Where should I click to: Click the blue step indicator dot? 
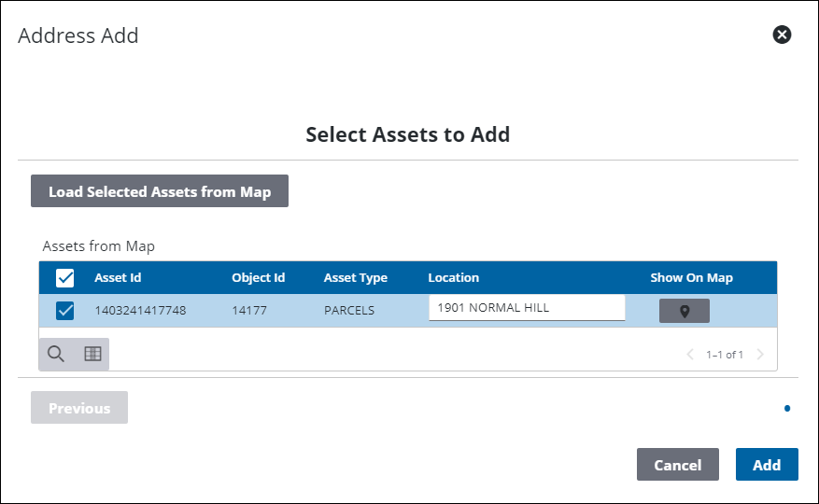[x=787, y=408]
